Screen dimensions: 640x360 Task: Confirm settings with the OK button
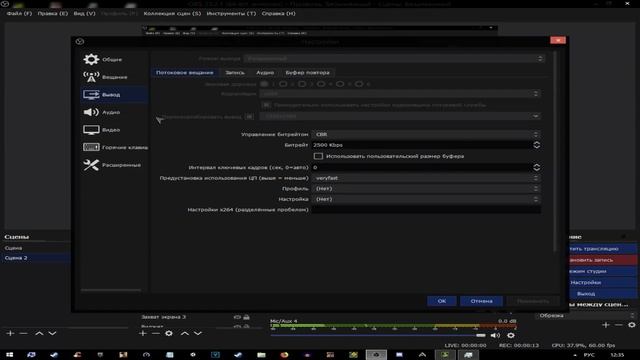442,301
